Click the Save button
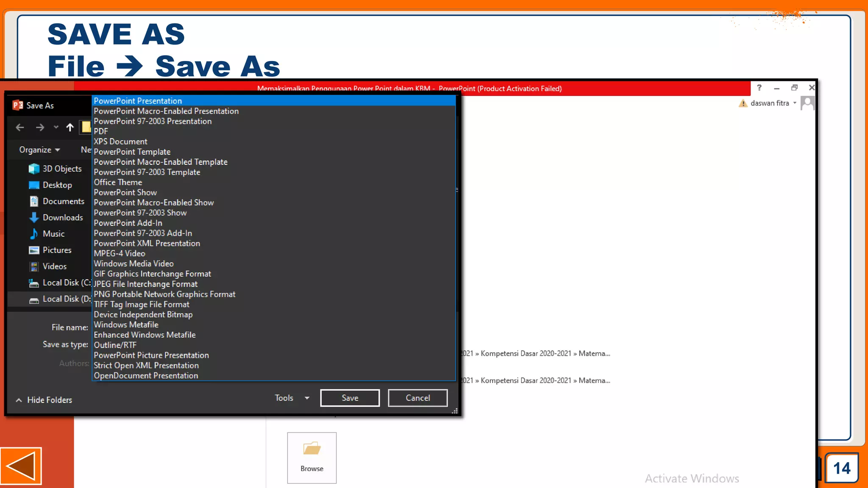Screen dimensions: 868x488 (350, 398)
